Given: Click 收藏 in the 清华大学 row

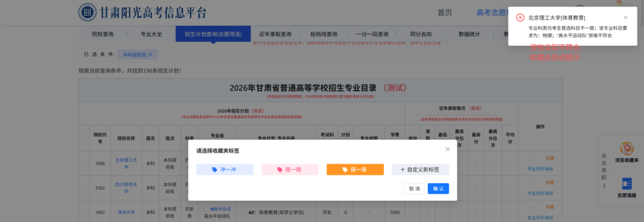Looking at the screenshot, I should [550, 207].
